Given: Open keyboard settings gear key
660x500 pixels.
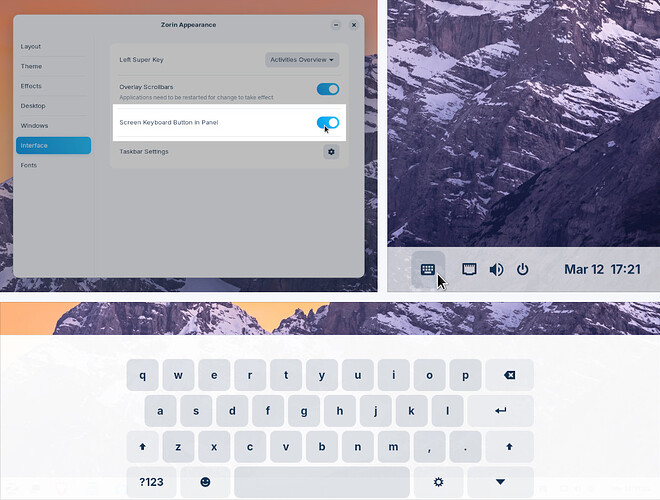Looking at the screenshot, I should click(438, 482).
